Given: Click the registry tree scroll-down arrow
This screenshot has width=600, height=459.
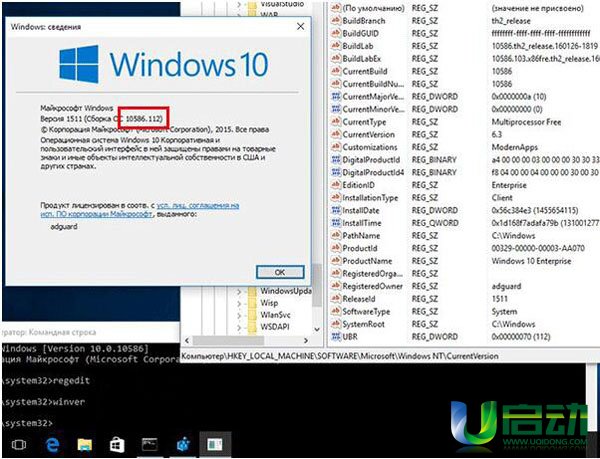Looking at the screenshot, I should pyautogui.click(x=317, y=329).
